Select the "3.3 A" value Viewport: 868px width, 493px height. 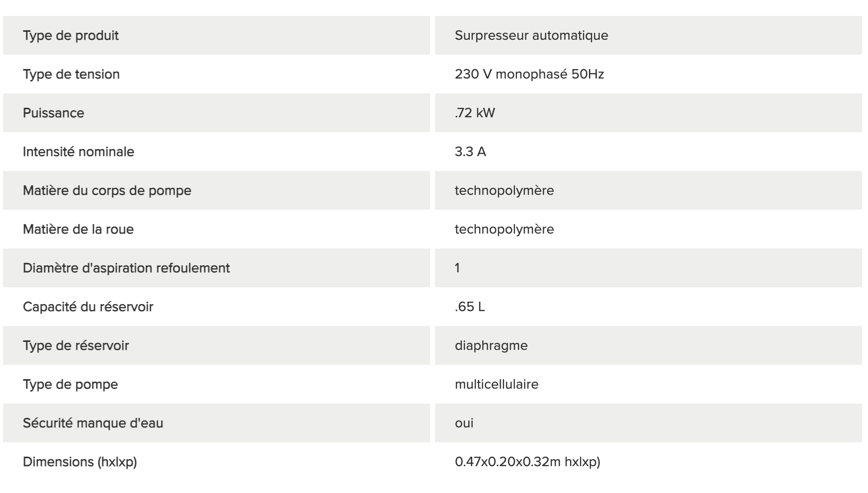[470, 152]
